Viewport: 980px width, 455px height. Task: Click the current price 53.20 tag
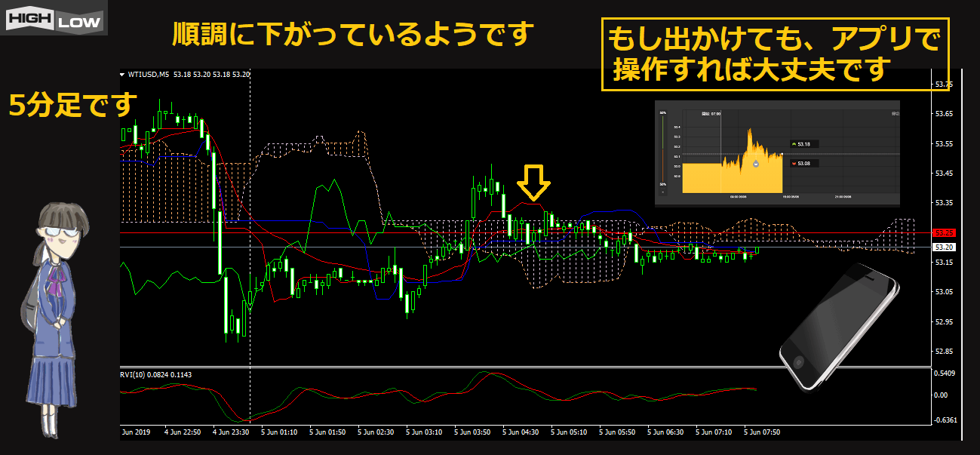click(x=944, y=247)
